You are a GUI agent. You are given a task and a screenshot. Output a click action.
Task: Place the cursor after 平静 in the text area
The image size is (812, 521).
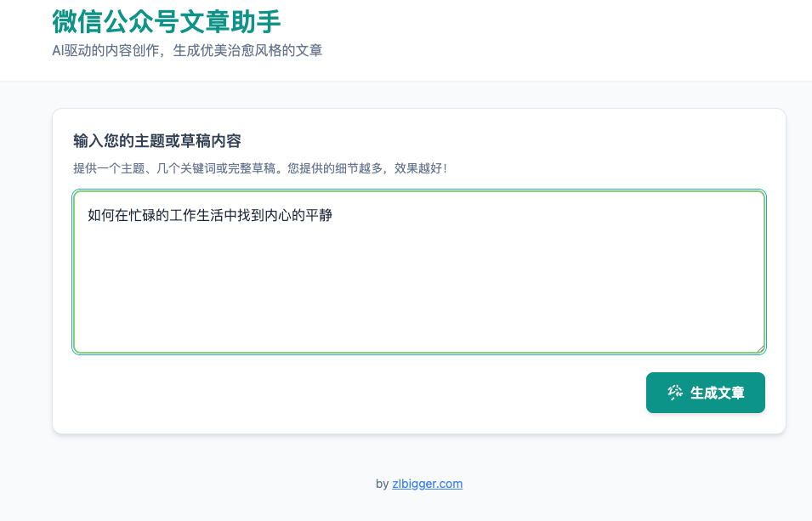coord(333,216)
